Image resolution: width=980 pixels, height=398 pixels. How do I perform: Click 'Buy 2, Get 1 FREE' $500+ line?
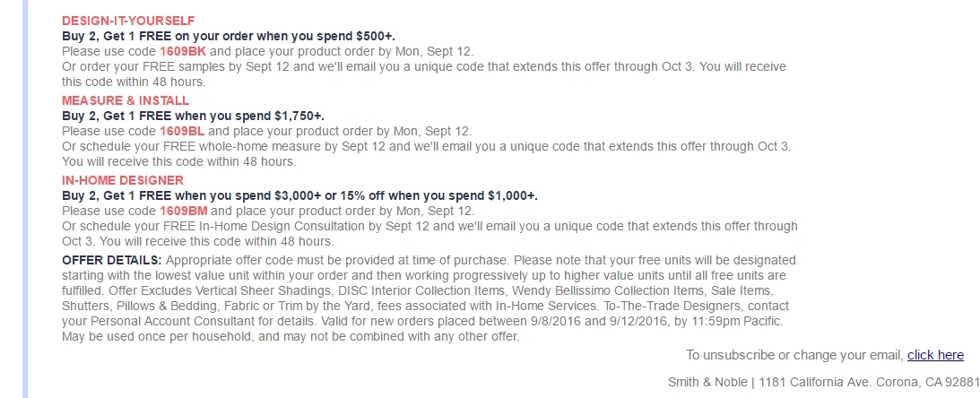click(228, 36)
